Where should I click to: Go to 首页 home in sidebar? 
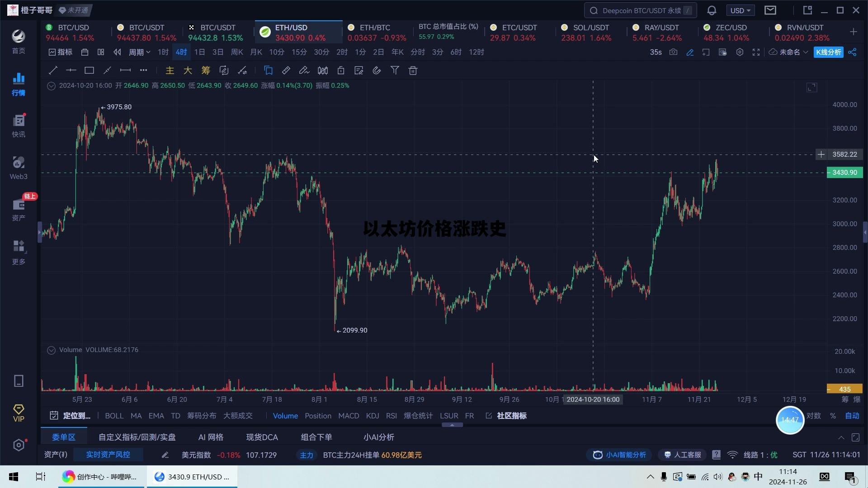19,42
